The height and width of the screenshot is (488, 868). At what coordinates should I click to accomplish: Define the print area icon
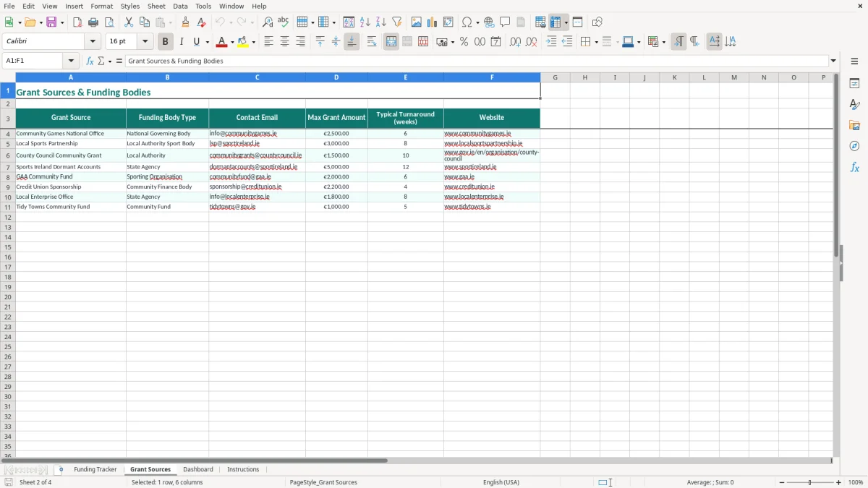[540, 22]
